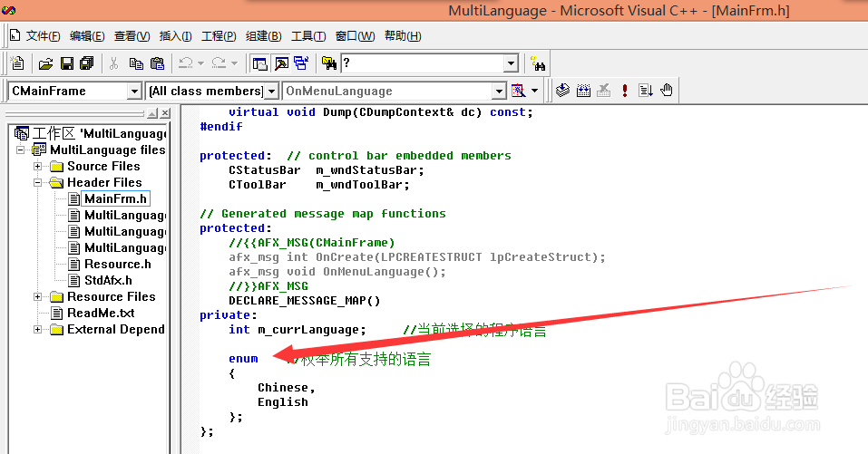868x454 pixels.
Task: Click the Save All toolbar icon
Action: pyautogui.click(x=87, y=63)
